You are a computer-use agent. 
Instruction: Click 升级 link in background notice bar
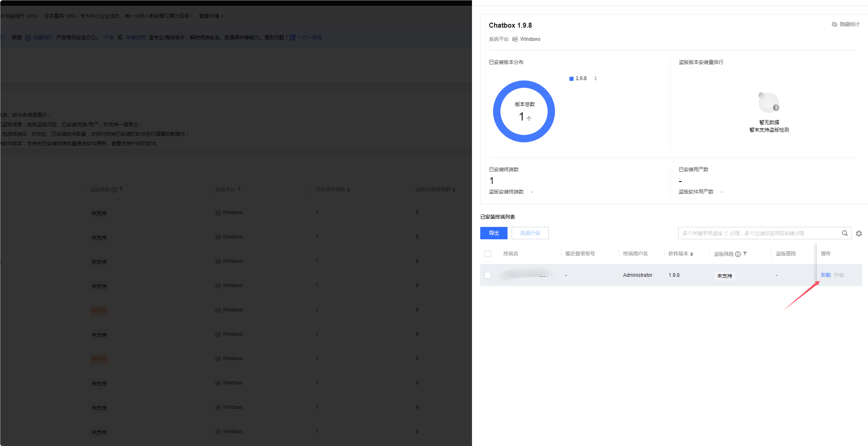click(109, 38)
